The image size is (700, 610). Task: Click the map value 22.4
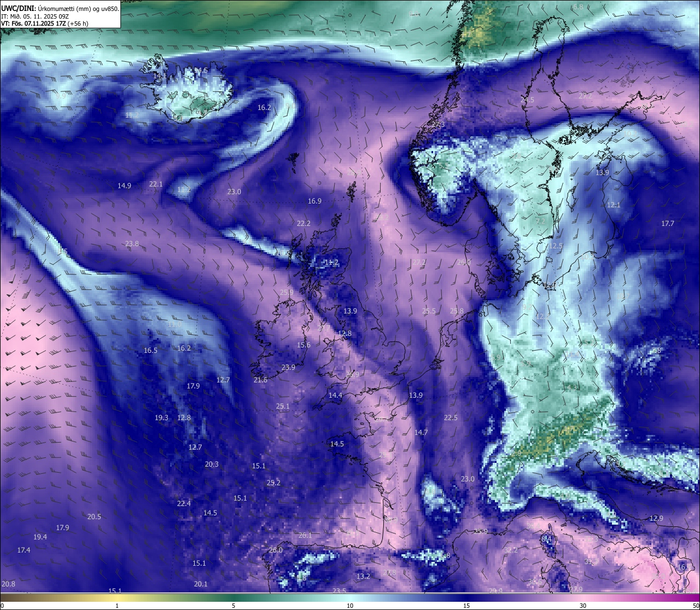click(x=184, y=504)
